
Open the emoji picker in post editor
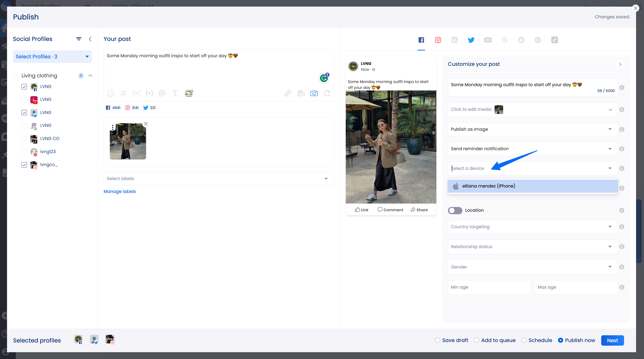click(x=110, y=93)
